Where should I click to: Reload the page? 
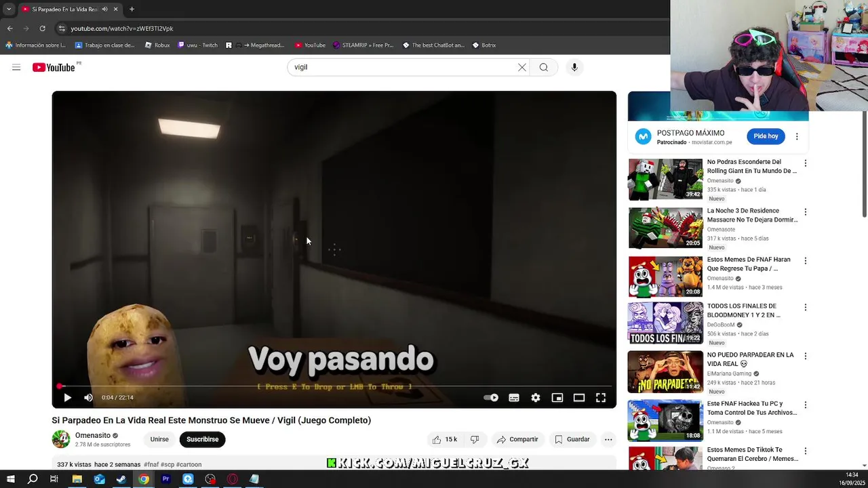click(x=42, y=28)
